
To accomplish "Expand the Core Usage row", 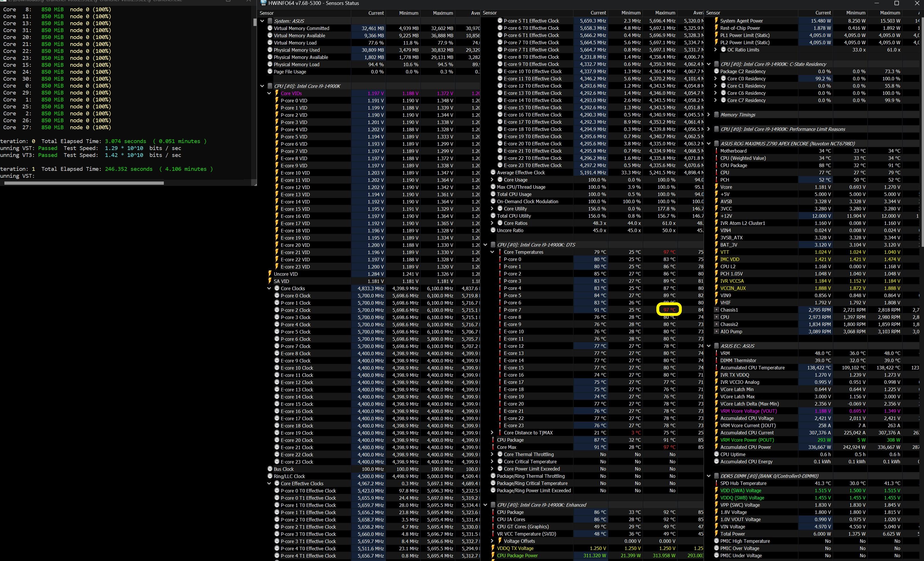I will click(492, 180).
